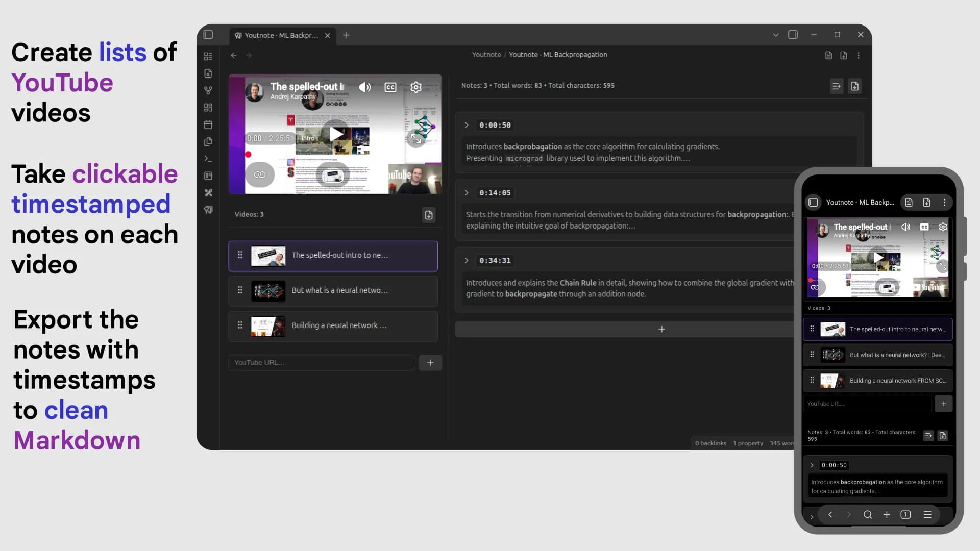
Task: Mute the phone video volume
Action: 905,227
